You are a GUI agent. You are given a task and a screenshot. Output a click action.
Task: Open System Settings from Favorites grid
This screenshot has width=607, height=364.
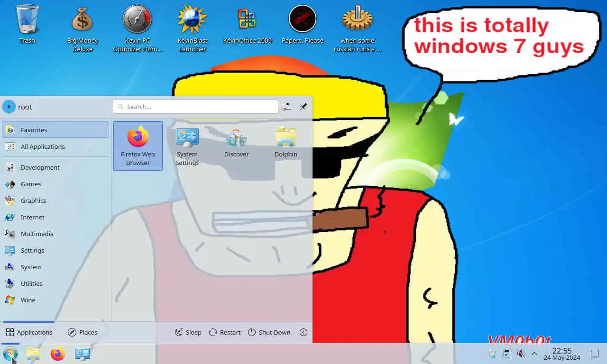click(187, 146)
